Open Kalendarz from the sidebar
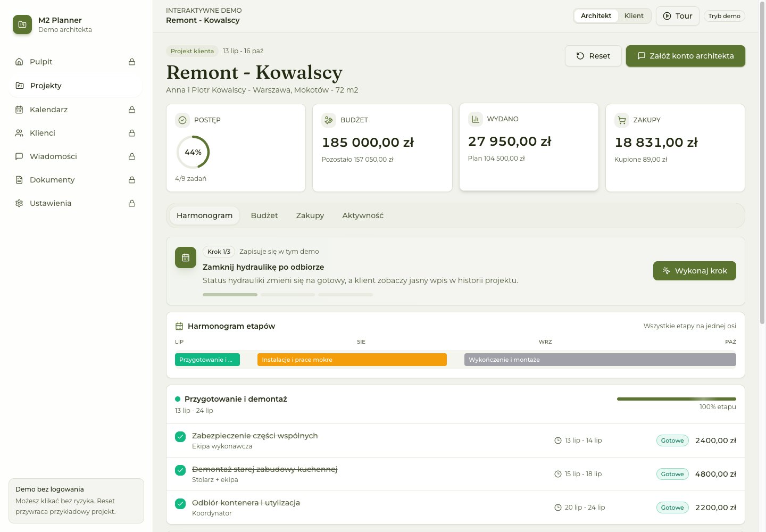The width and height of the screenshot is (766, 532). 76,110
